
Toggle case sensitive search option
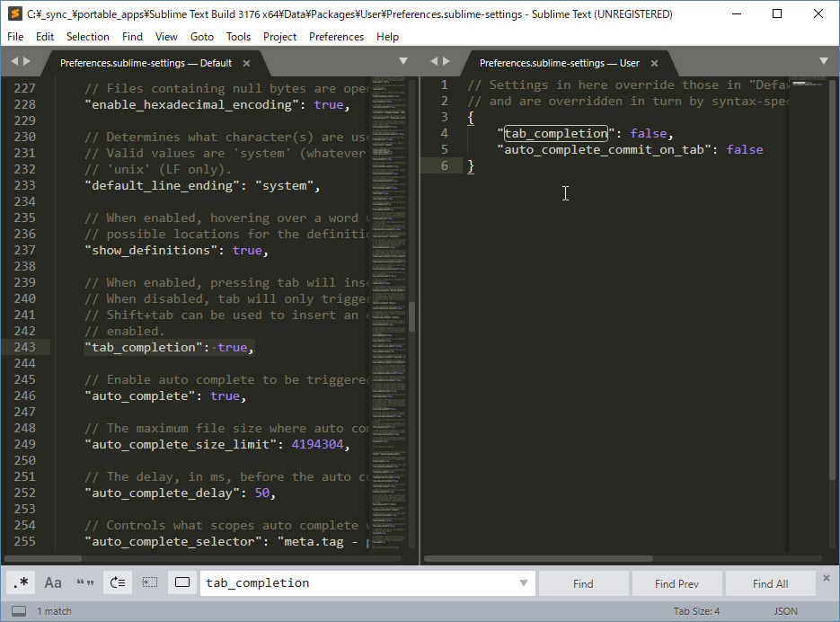click(x=53, y=582)
